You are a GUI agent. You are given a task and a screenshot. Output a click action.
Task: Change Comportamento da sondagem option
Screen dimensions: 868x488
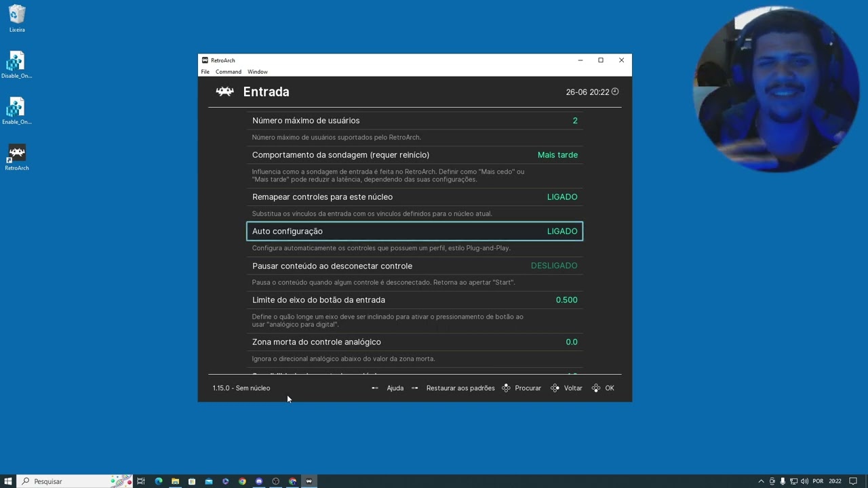tap(414, 155)
